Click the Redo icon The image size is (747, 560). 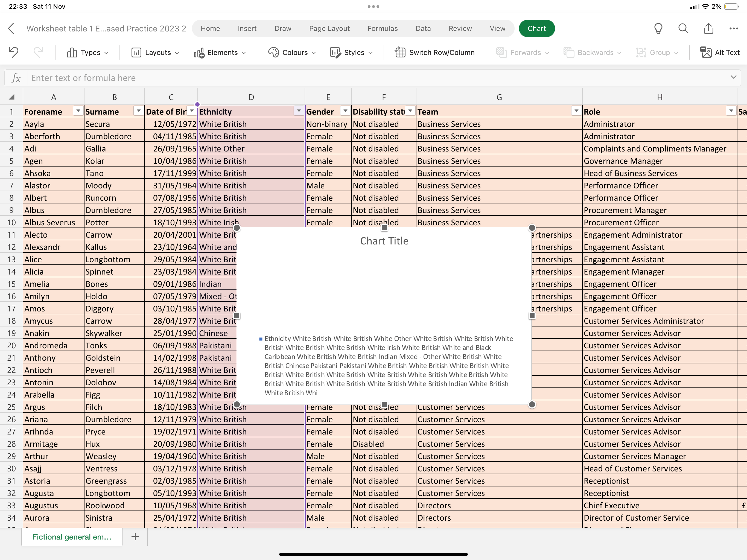(38, 52)
